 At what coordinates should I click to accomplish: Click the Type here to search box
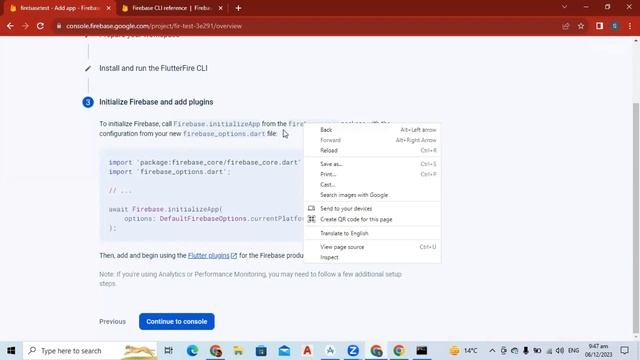click(90, 350)
